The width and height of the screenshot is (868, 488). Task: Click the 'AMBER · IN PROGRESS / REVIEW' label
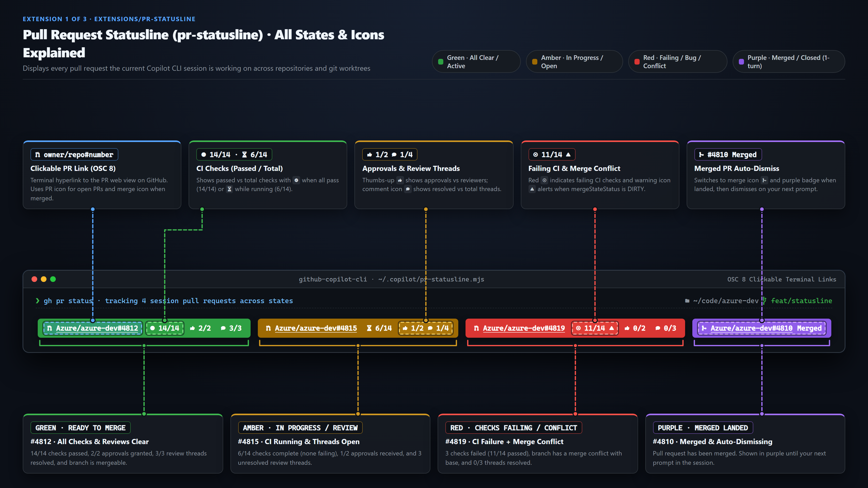(x=300, y=428)
